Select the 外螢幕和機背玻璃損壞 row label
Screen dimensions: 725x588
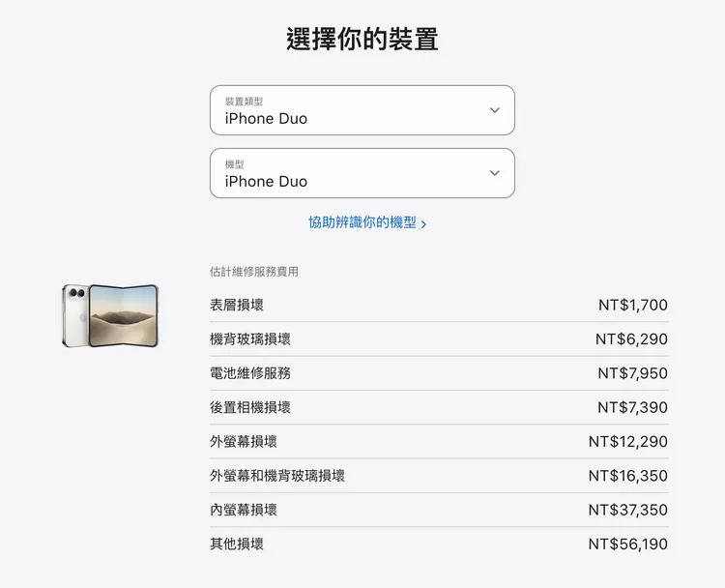277,476
